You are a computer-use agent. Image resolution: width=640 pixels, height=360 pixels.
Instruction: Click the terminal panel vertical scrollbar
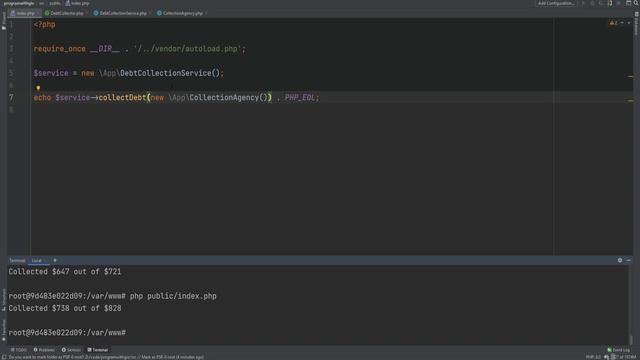pyautogui.click(x=631, y=340)
